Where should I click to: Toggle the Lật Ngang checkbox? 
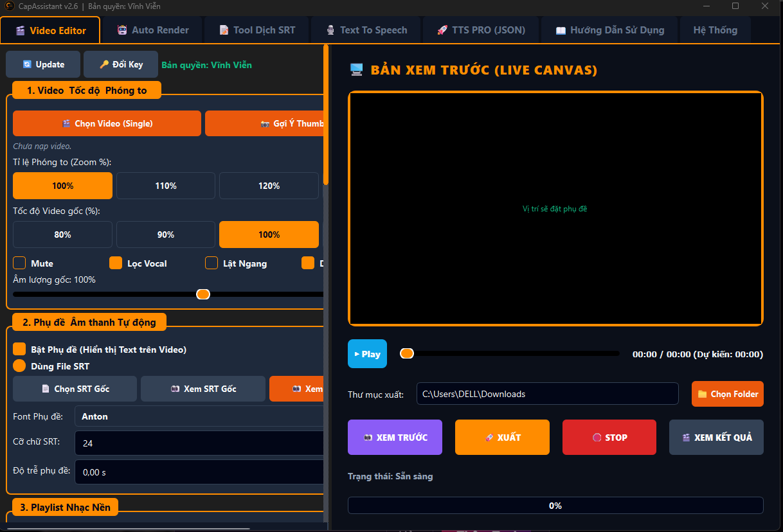pyautogui.click(x=212, y=263)
